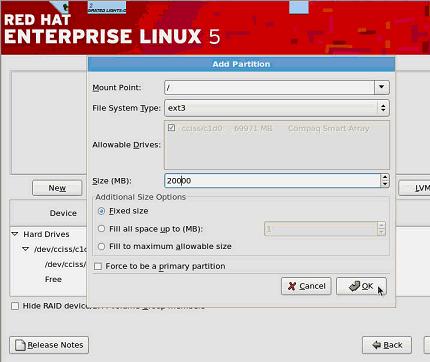Select Fill all space up to (MB)

[101, 229]
